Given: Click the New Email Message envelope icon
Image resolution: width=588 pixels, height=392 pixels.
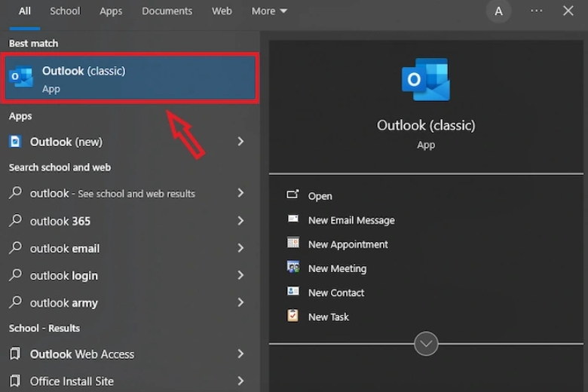Looking at the screenshot, I should point(293,219).
